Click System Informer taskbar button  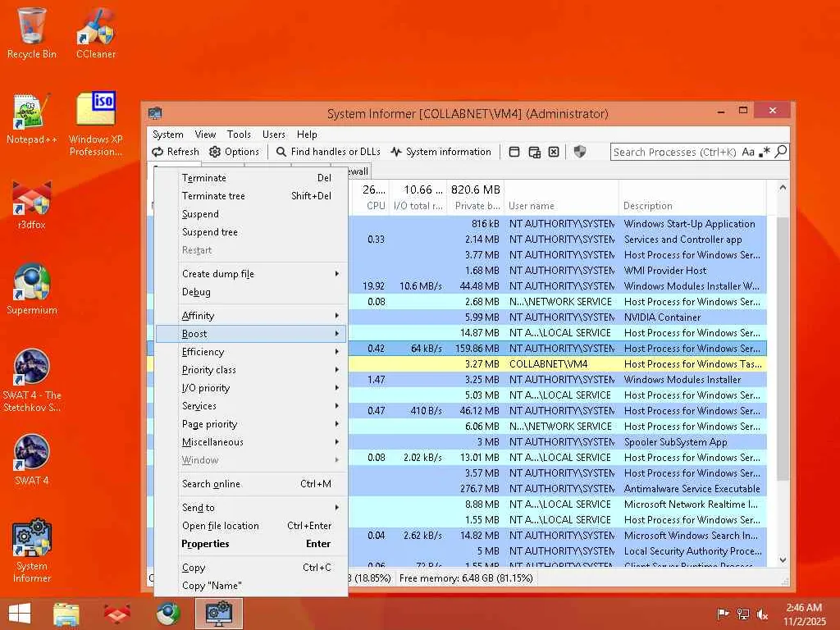point(219,614)
